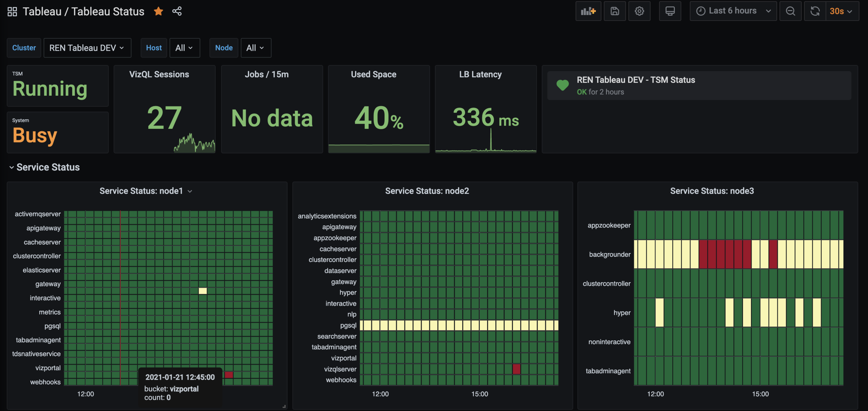Screen dimensions: 868x411
Task: Click the Tableau folder breadcrumb link
Action: [42, 11]
